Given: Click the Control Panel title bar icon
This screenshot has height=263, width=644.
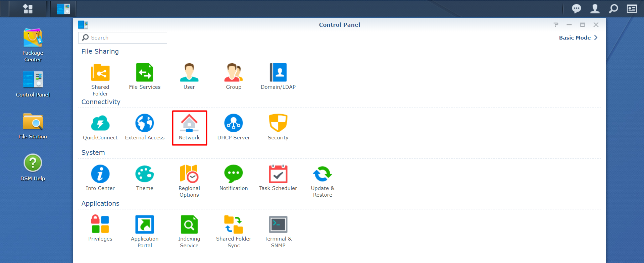Looking at the screenshot, I should [83, 25].
